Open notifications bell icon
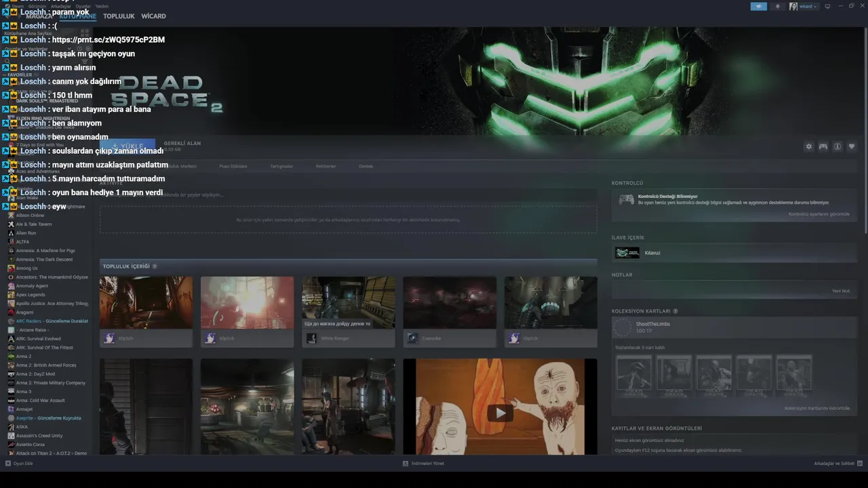 pos(777,6)
